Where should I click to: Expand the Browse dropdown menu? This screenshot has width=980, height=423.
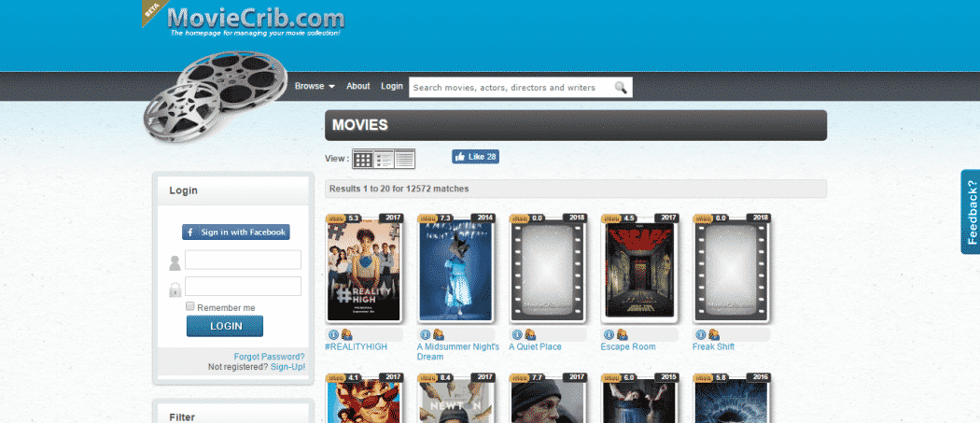(315, 86)
